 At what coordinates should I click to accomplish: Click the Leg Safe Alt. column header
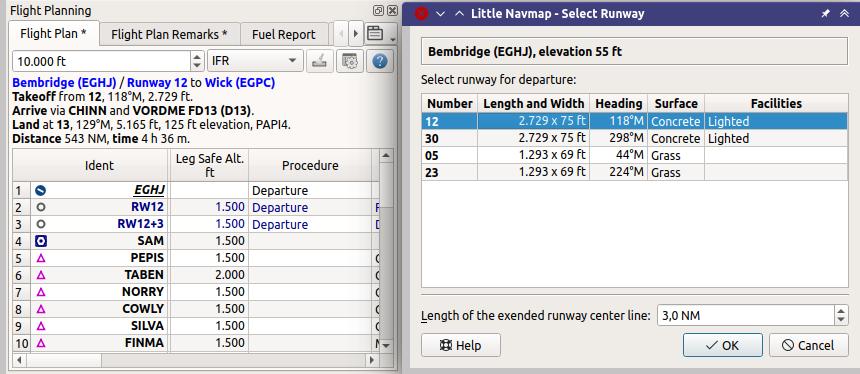click(209, 165)
